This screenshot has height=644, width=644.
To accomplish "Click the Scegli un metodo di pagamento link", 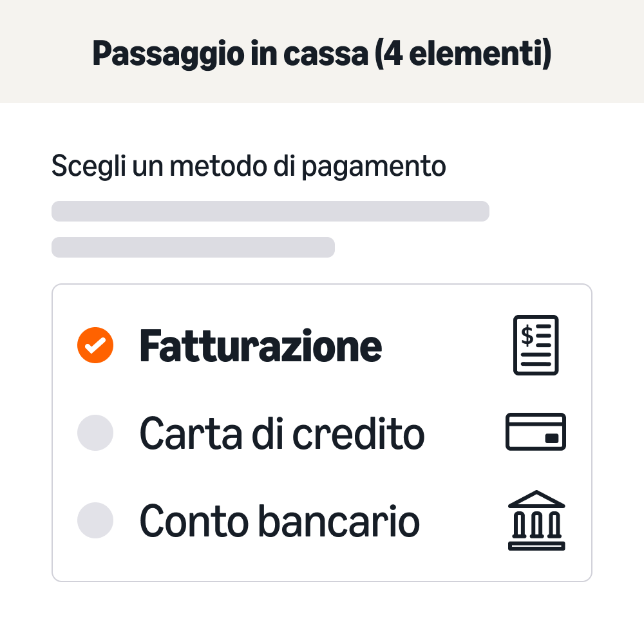I will click(x=249, y=166).
